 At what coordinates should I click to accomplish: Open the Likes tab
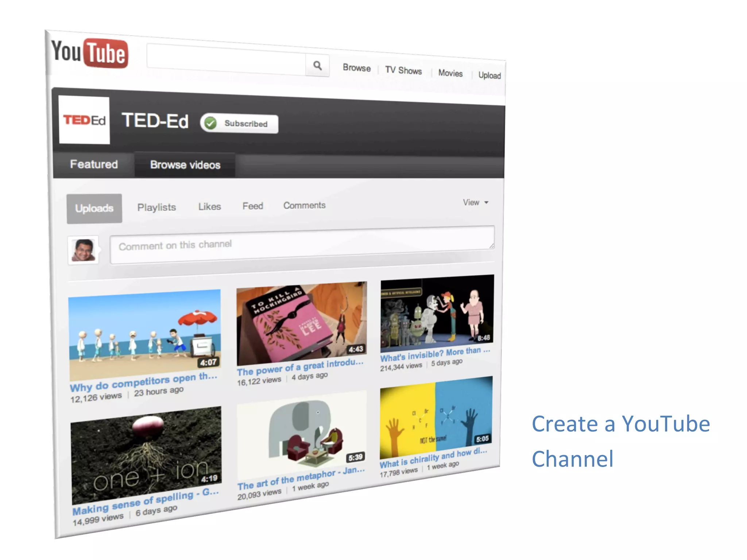pos(209,206)
